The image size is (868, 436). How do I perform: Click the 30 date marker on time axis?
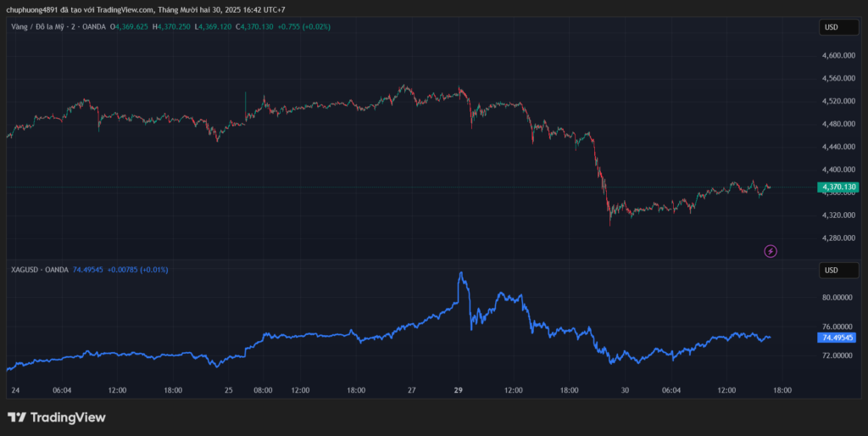pos(624,391)
